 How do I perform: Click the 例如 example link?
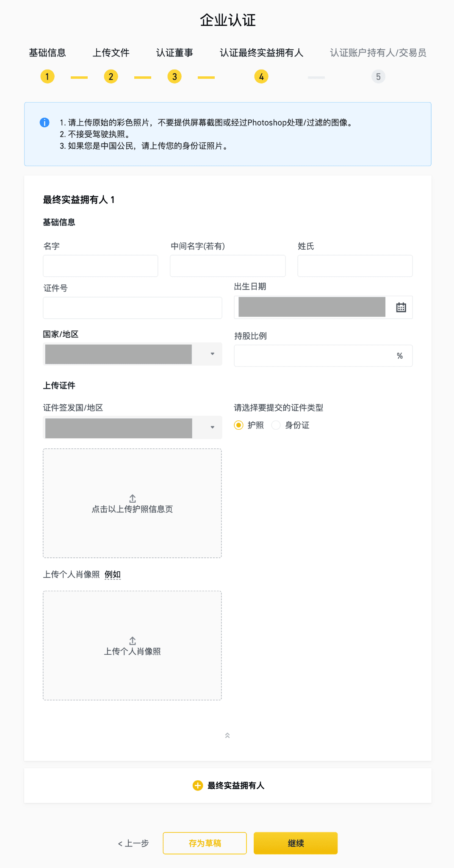[x=113, y=575]
